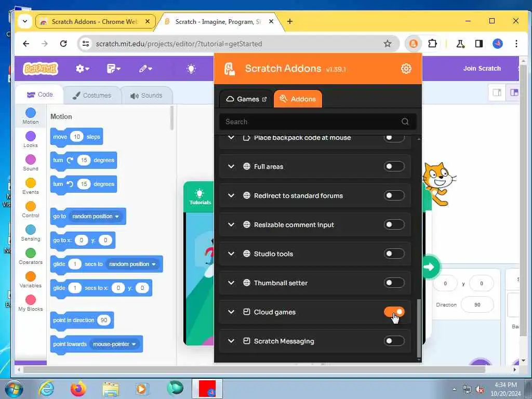Open Scratch Tutorials lightbulb icon
Image resolution: width=532 pixels, height=399 pixels.
point(191,69)
